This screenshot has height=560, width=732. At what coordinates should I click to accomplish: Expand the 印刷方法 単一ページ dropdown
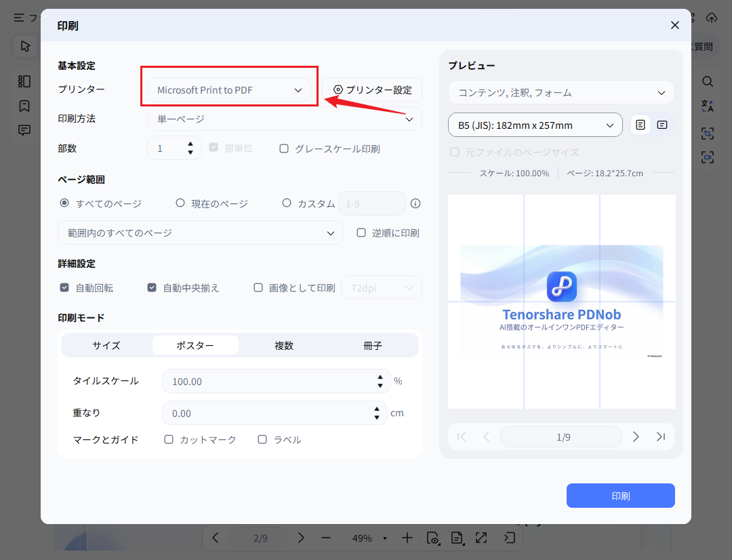(x=284, y=119)
